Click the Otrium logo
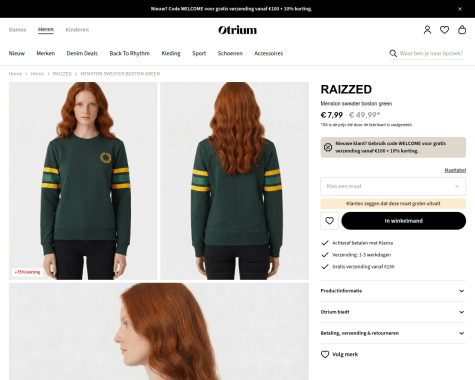 (x=237, y=30)
